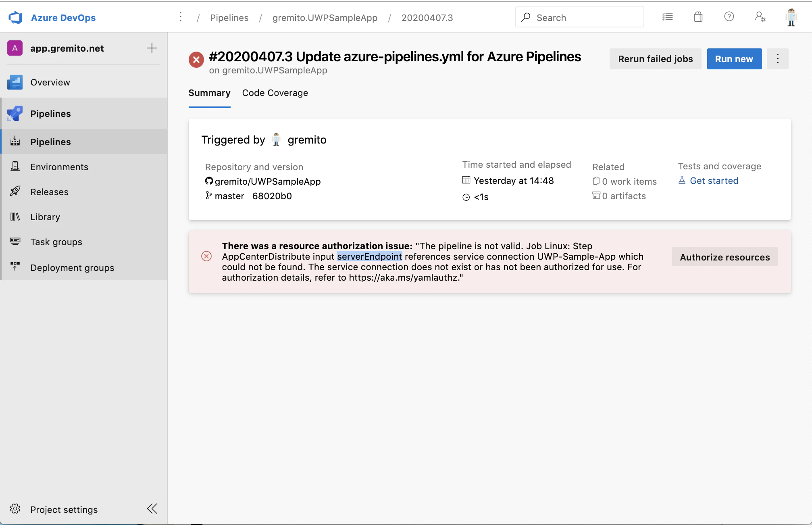The height and width of the screenshot is (525, 812).
Task: Open Deployment groups in the sidebar
Action: (84, 267)
